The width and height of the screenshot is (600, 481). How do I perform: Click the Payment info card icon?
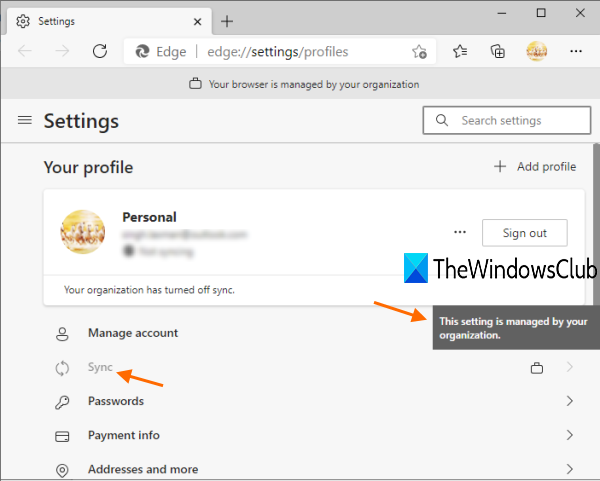(62, 436)
